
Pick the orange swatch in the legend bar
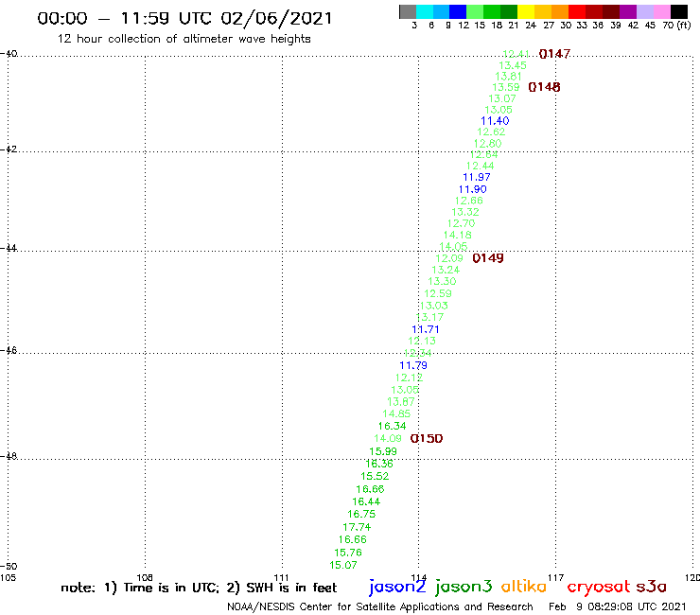pyautogui.click(x=560, y=11)
